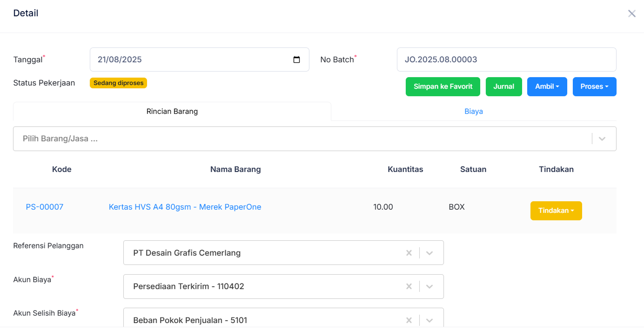
Task: Open the calendar picker in Tanggal field
Action: (296, 59)
